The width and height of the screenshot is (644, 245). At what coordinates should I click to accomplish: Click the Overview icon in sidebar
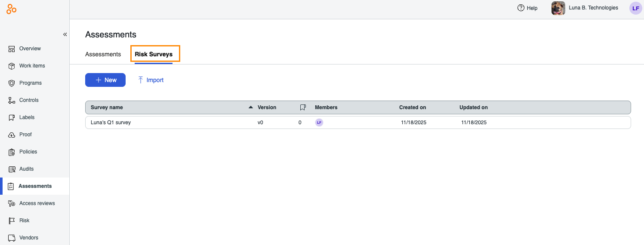tap(12, 49)
